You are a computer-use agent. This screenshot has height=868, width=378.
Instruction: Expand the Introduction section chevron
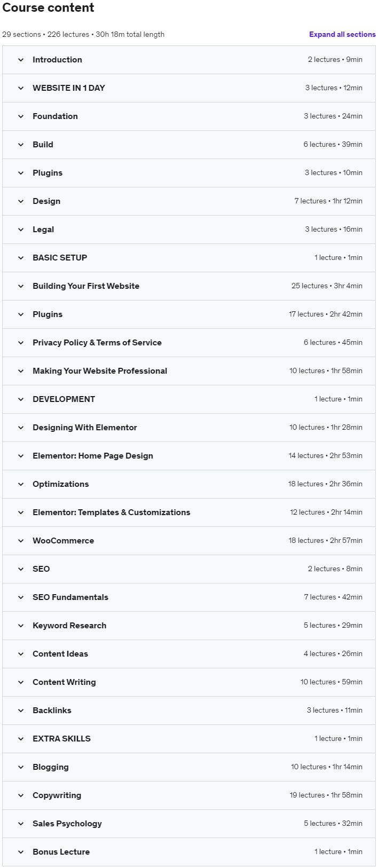21,60
